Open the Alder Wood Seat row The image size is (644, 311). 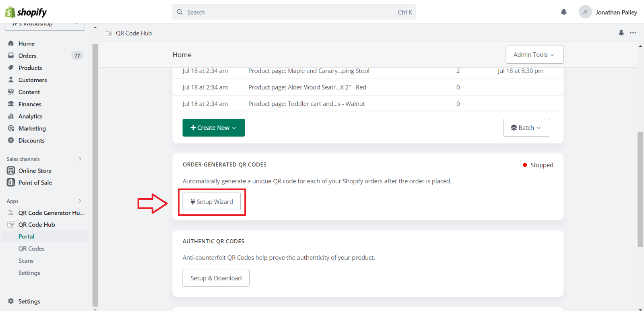pos(368,87)
